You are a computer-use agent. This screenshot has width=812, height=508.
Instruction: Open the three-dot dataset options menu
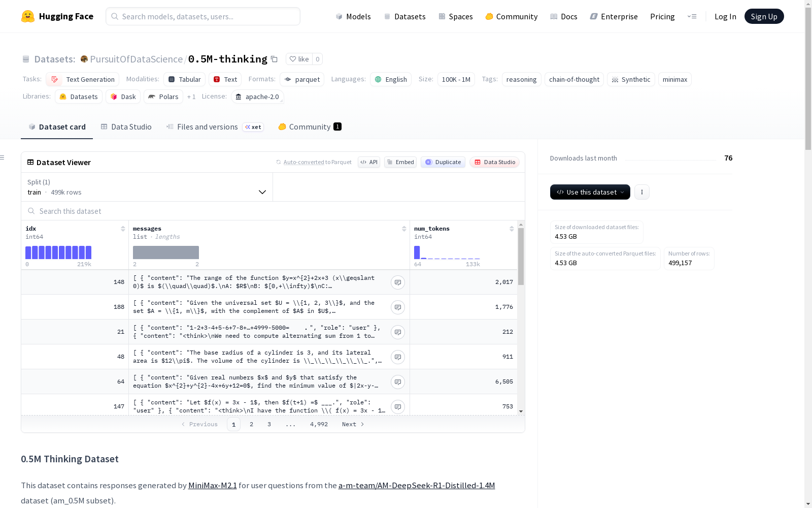coord(642,192)
